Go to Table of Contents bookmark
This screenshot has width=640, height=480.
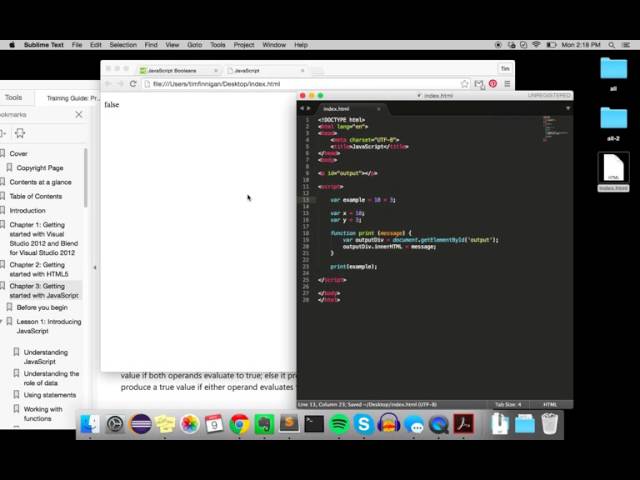coord(36,196)
